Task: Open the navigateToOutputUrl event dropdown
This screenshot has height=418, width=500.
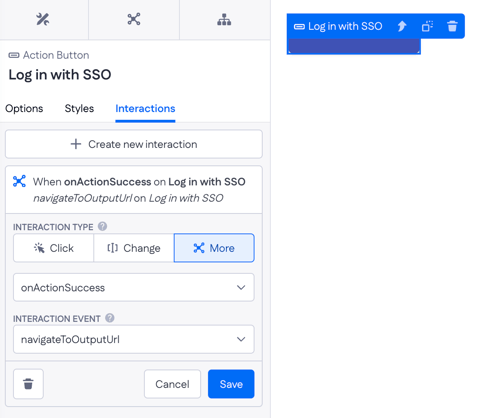Action: pos(134,339)
